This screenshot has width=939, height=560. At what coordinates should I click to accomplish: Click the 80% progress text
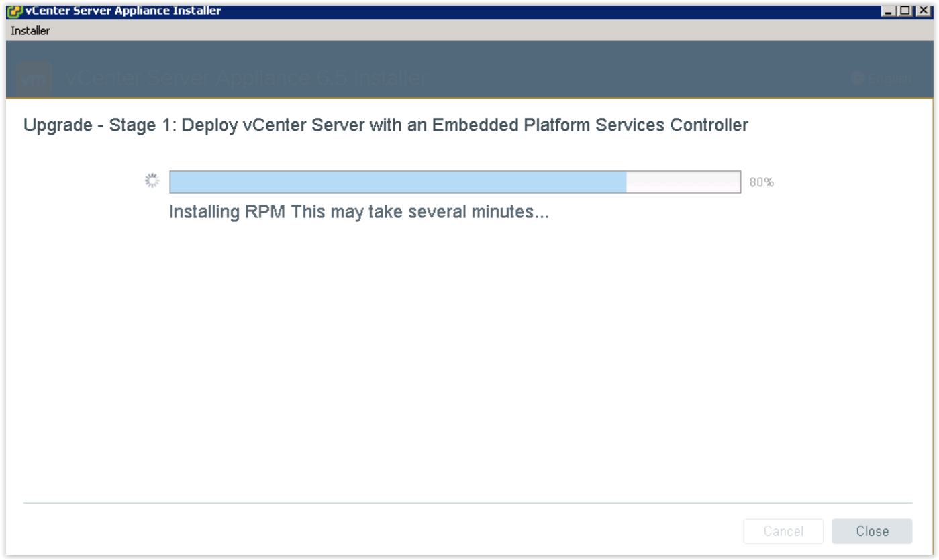point(762,182)
